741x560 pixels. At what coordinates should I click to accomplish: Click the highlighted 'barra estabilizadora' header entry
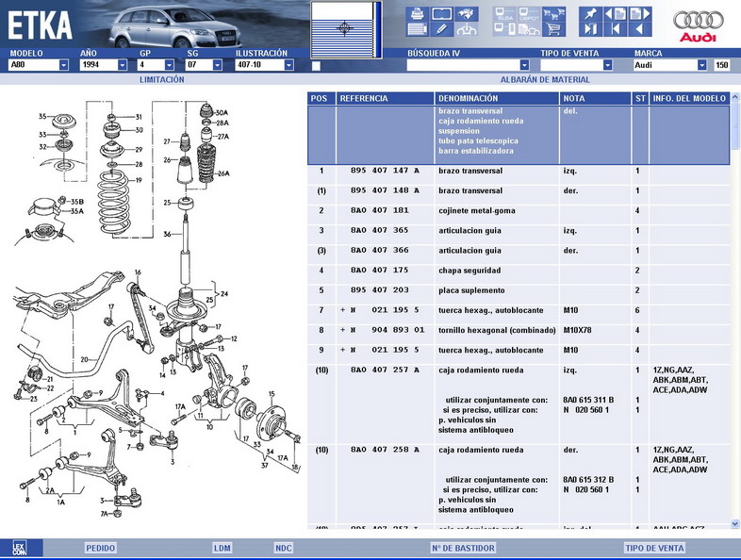tap(476, 151)
